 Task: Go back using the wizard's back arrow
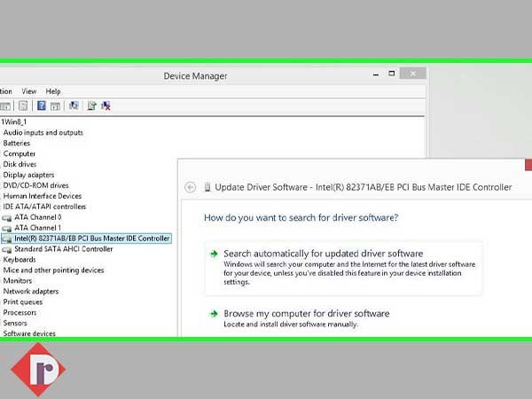pyautogui.click(x=191, y=187)
